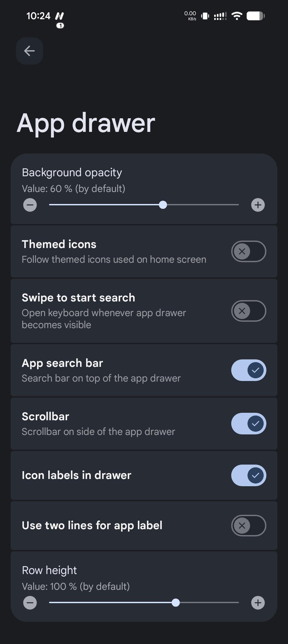Increase row height with plus button
Image resolution: width=288 pixels, height=644 pixels.
point(258,603)
